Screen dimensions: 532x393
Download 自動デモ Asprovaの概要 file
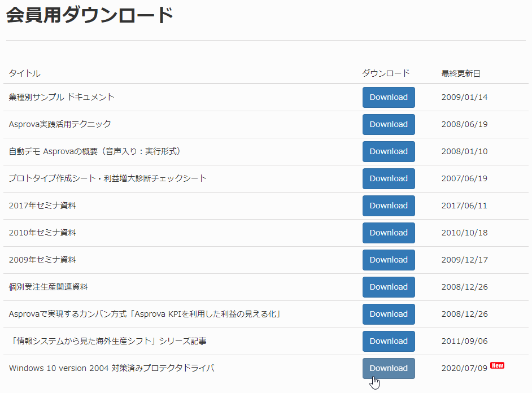[x=389, y=151]
